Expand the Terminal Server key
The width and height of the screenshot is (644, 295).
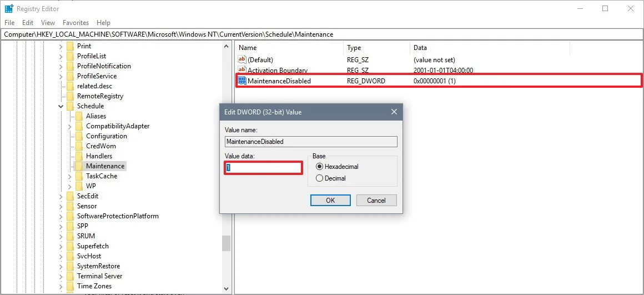coord(61,276)
